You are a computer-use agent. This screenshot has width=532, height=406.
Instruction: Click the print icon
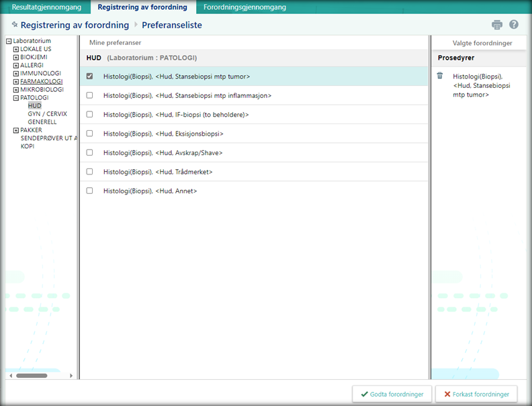[497, 25]
